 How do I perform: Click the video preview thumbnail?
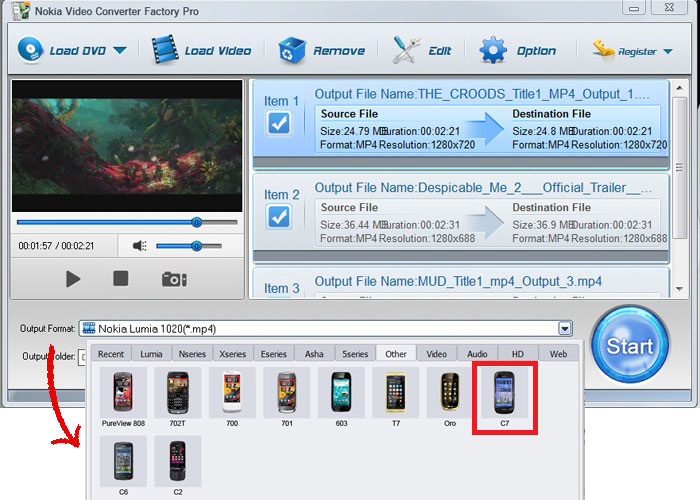127,146
